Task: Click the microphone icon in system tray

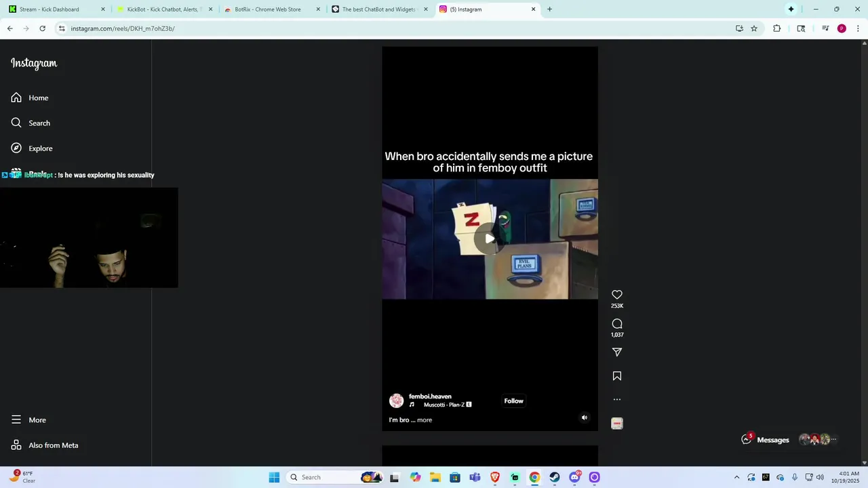Action: coord(795,477)
